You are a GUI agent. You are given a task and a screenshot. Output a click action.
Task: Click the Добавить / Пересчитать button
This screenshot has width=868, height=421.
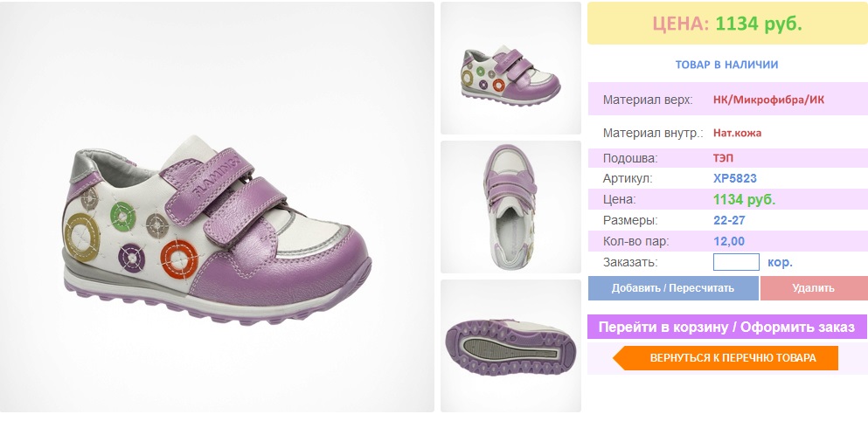672,288
